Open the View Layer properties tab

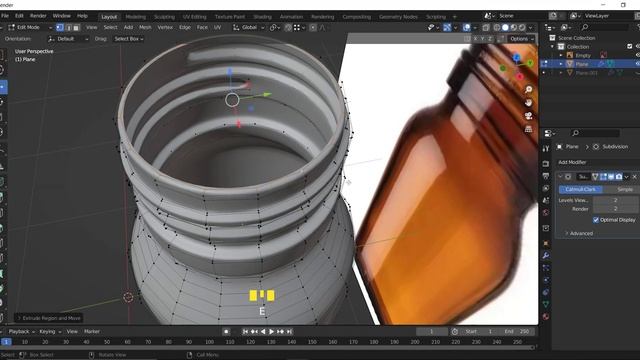click(546, 188)
